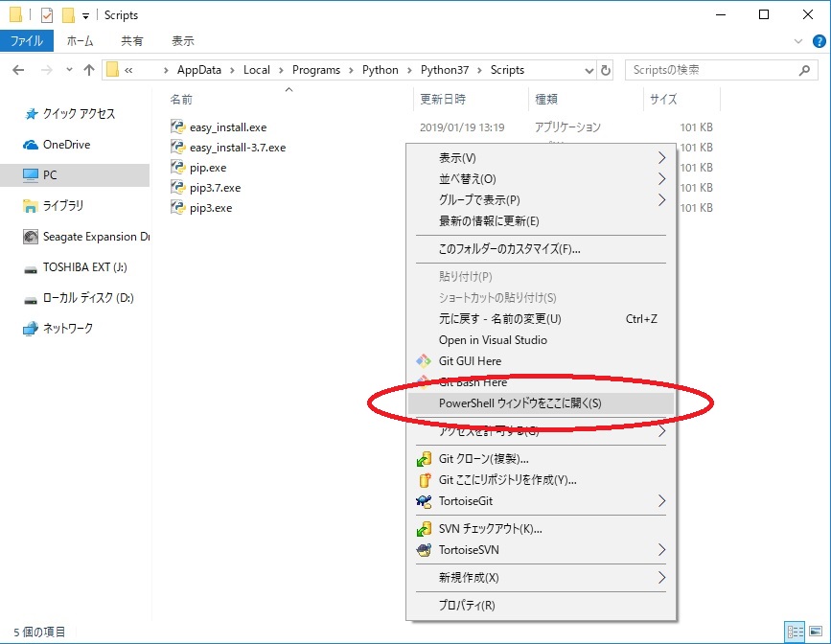Viewport: 831px width, 644px height.
Task: Click Local in the address path
Action: pyautogui.click(x=257, y=70)
